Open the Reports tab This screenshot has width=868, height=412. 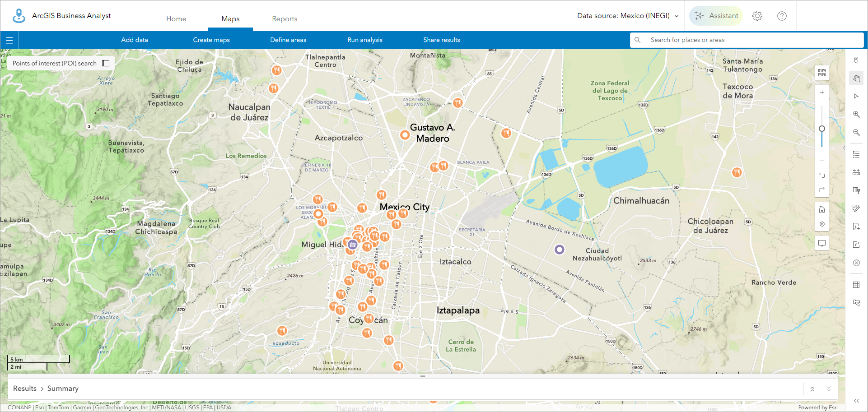point(285,19)
